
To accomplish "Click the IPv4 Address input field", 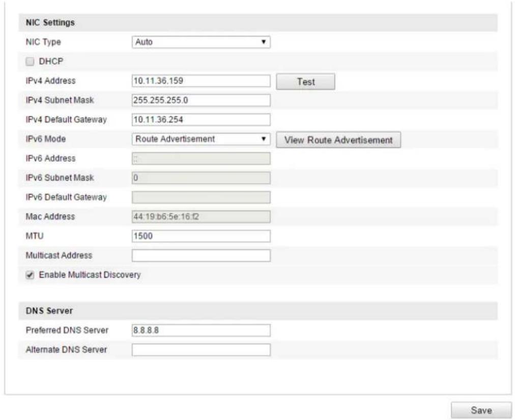I will (x=201, y=81).
